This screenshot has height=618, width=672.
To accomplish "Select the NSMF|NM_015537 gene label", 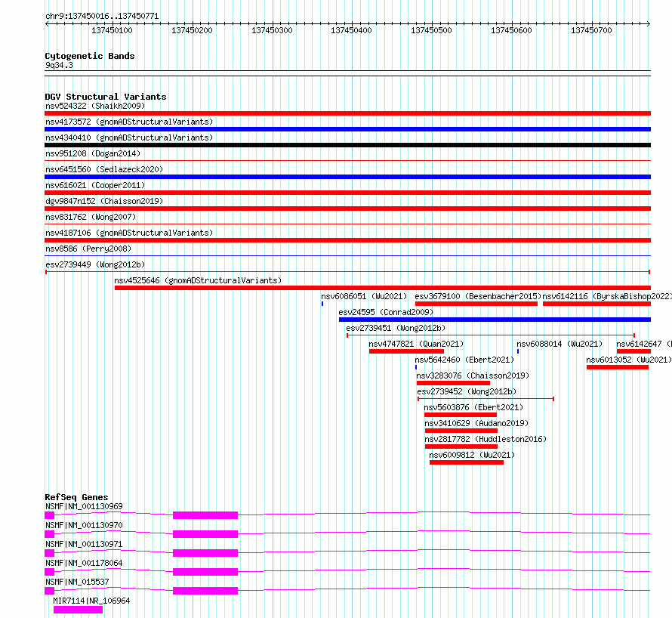I will tap(77, 582).
